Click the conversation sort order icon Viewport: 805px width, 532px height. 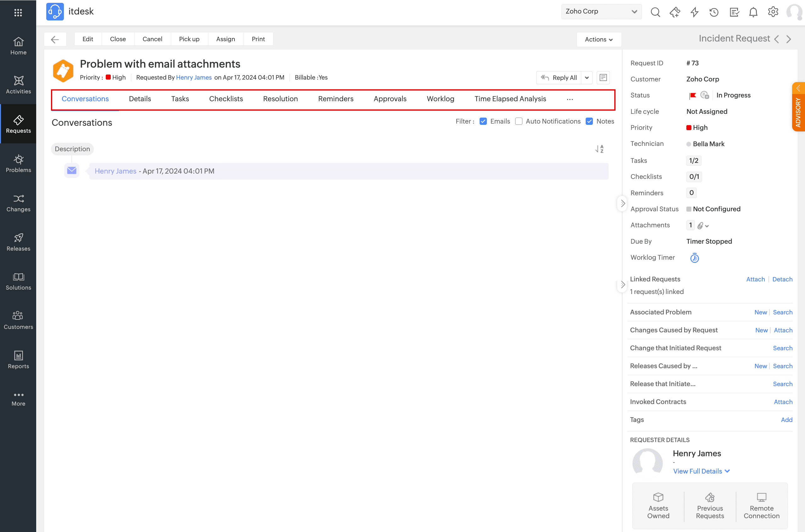click(599, 149)
